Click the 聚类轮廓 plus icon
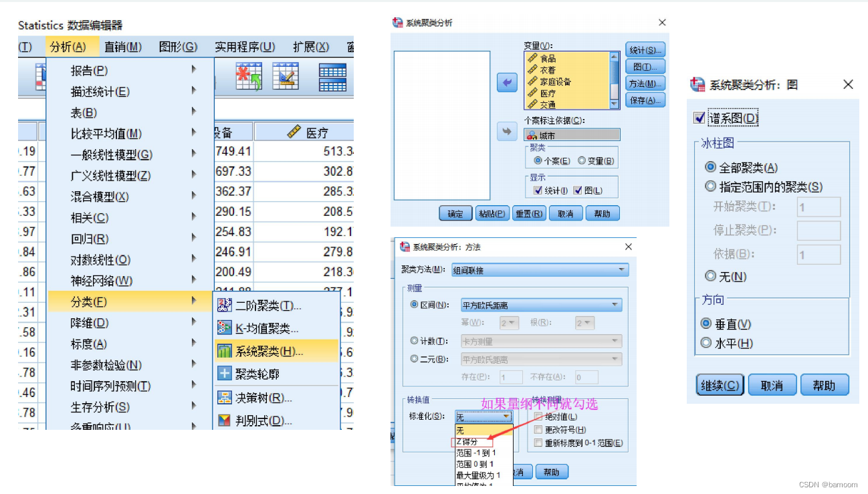Screen dimensions: 868x494 (x=225, y=374)
